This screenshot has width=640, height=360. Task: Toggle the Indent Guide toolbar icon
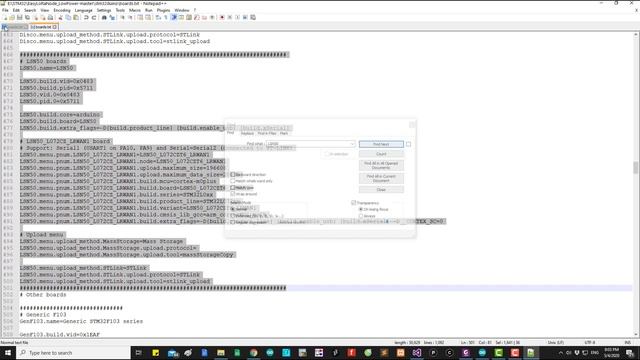[x=173, y=18]
